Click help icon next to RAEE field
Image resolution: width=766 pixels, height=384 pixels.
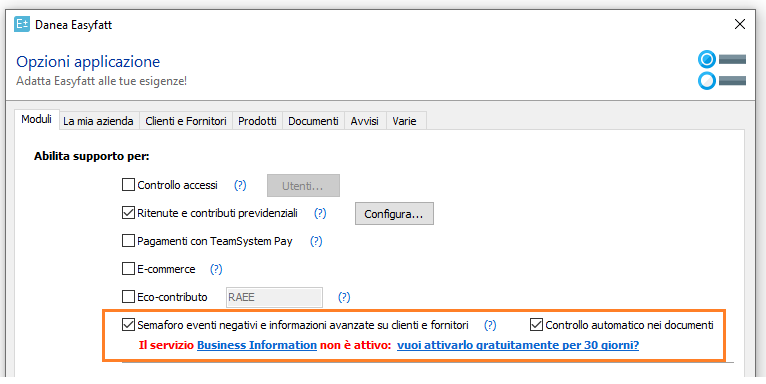click(344, 297)
